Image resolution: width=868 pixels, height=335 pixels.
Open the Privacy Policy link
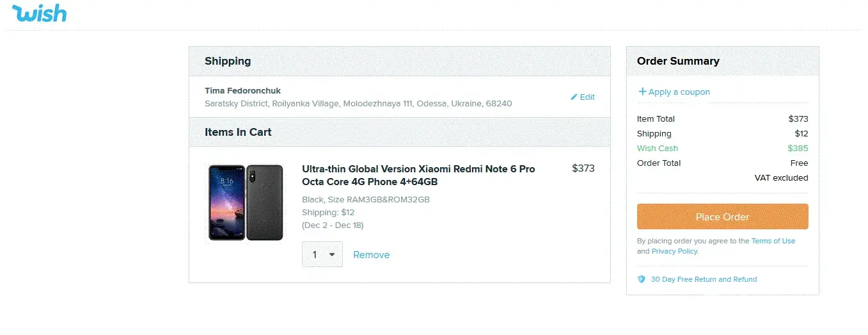point(674,251)
